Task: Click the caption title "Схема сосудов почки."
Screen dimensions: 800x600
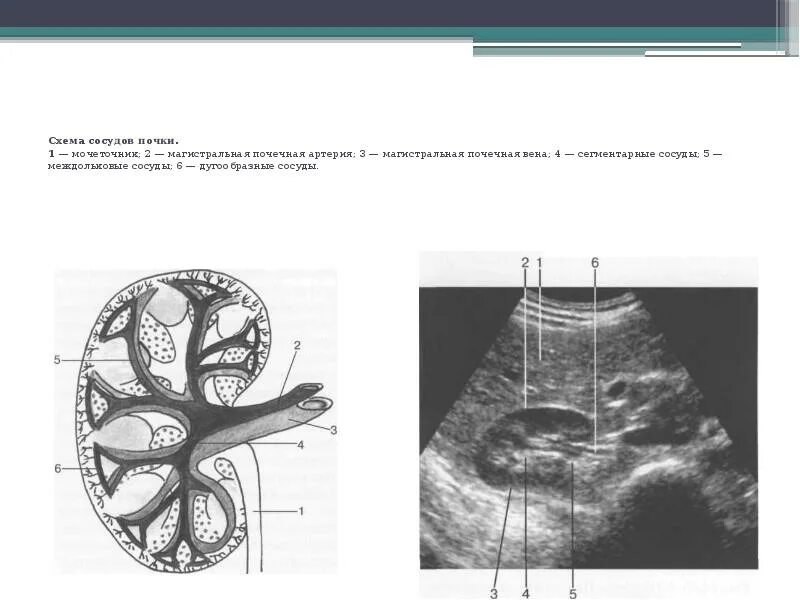Action: [x=113, y=140]
